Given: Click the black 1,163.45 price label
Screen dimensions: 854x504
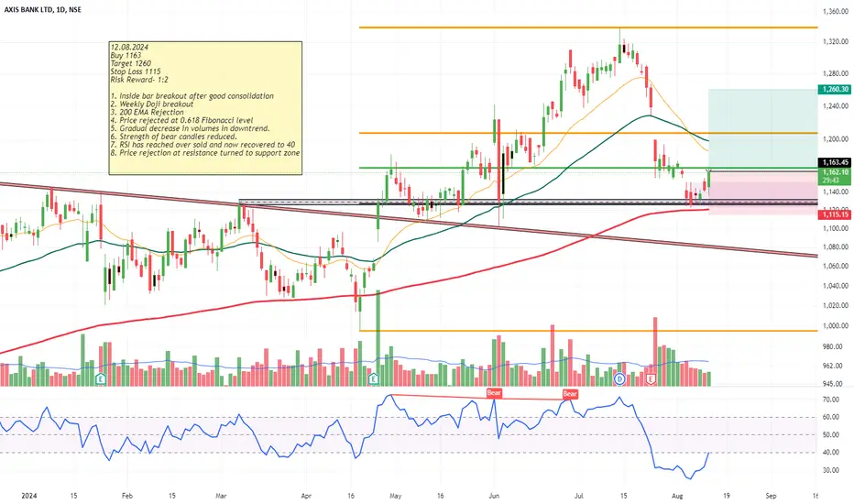Looking at the screenshot, I should 834,162.
